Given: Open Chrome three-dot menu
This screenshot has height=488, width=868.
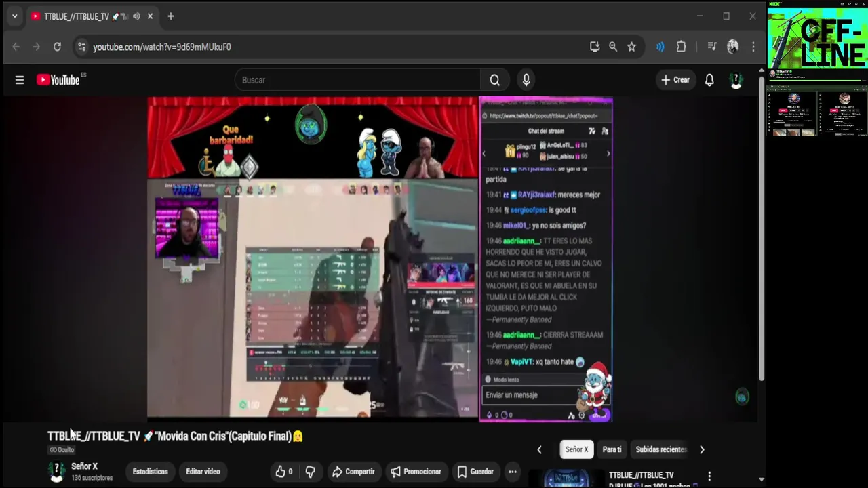Looking at the screenshot, I should pos(753,47).
